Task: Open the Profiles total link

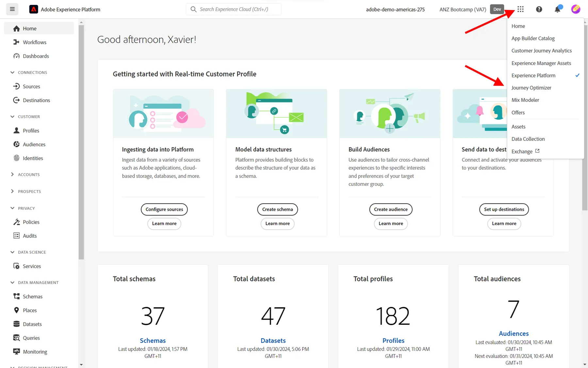Action: pos(393,341)
